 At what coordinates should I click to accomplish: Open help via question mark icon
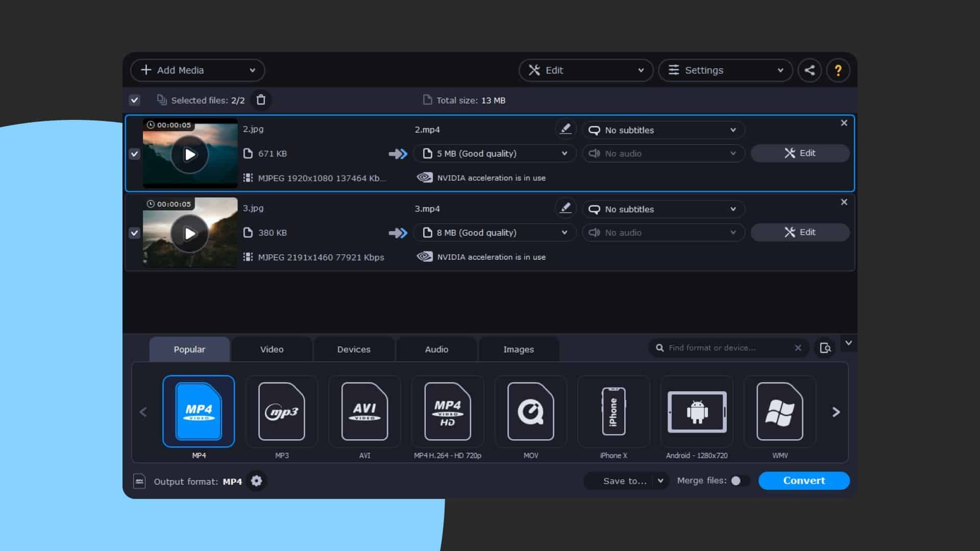coord(838,70)
